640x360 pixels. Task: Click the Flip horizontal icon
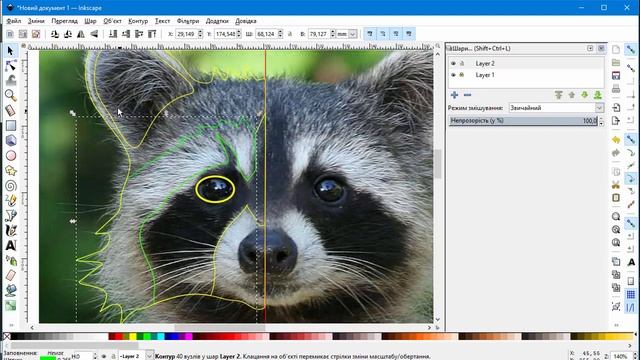81,34
